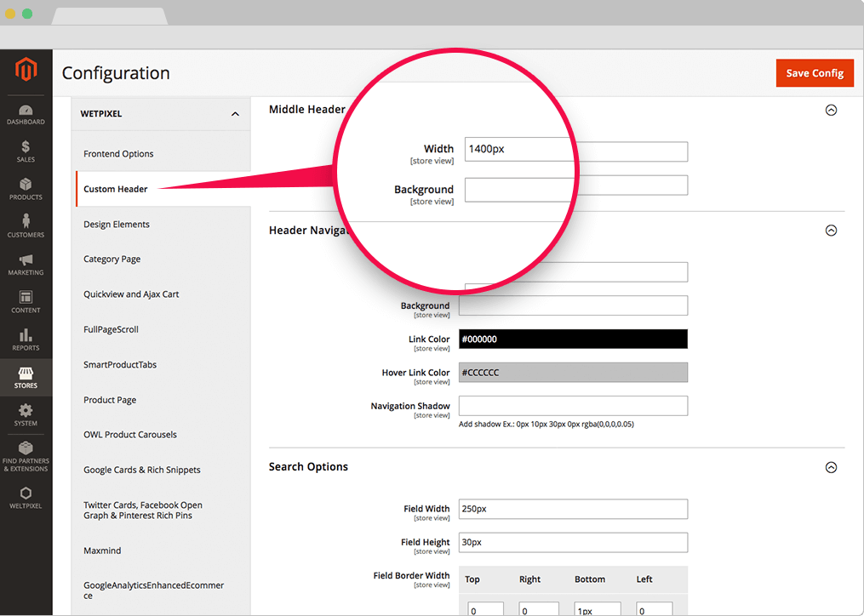
Task: Open the Products box icon
Action: coord(26,190)
